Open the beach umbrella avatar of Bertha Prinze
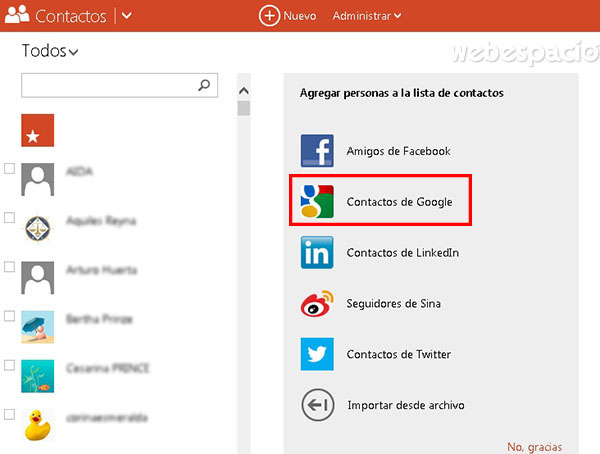The height and width of the screenshot is (454, 600). click(38, 327)
